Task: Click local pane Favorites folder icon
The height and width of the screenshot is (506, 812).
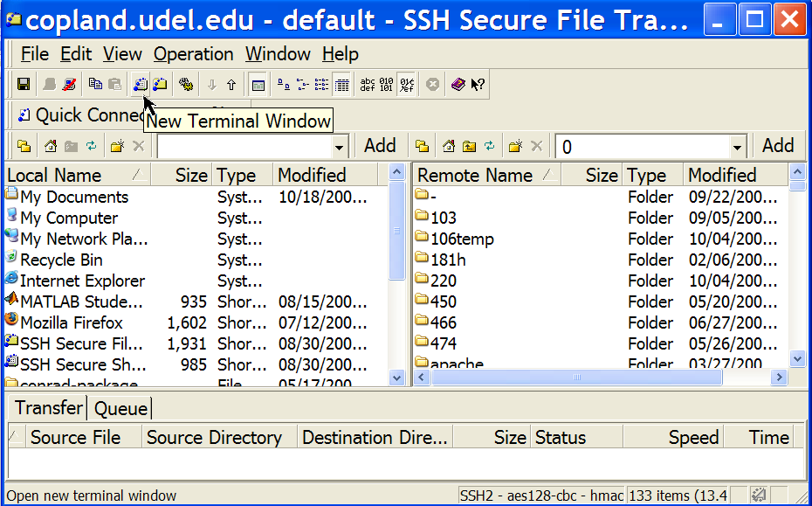Action: pyautogui.click(x=24, y=147)
